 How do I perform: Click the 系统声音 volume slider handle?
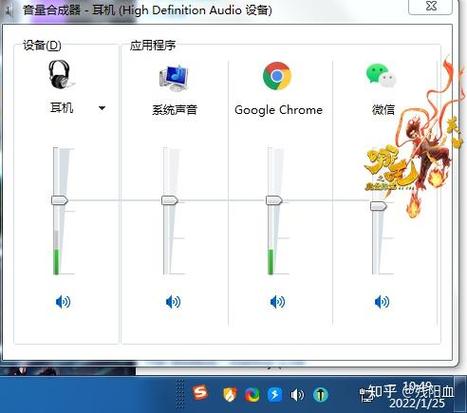170,200
